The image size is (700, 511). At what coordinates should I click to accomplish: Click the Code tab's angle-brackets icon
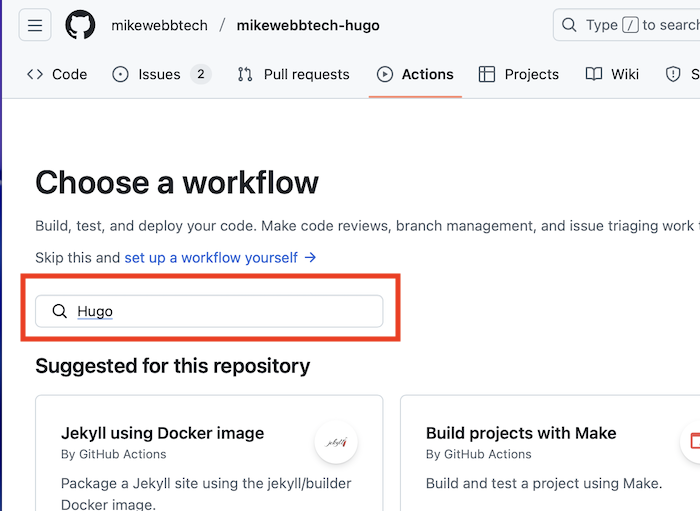pyautogui.click(x=35, y=74)
